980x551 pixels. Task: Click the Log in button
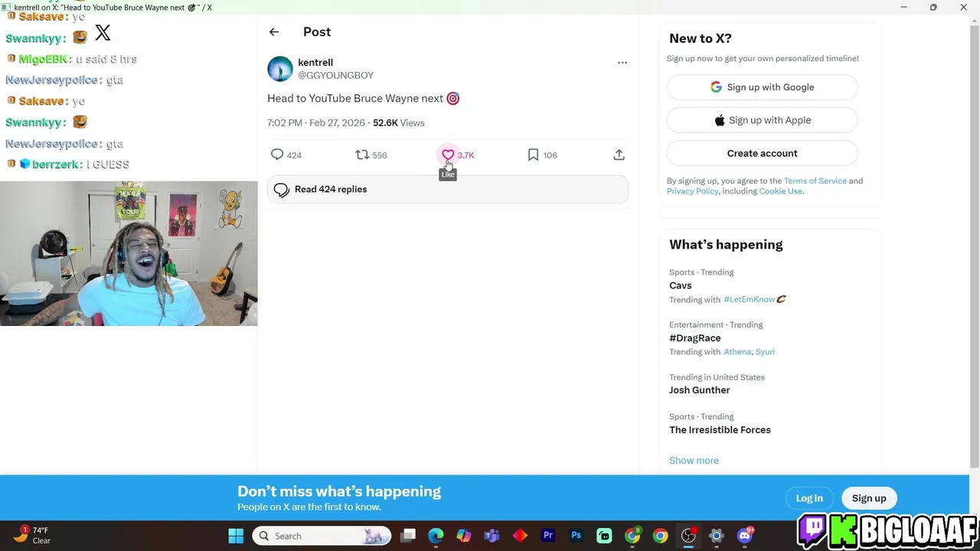(809, 498)
